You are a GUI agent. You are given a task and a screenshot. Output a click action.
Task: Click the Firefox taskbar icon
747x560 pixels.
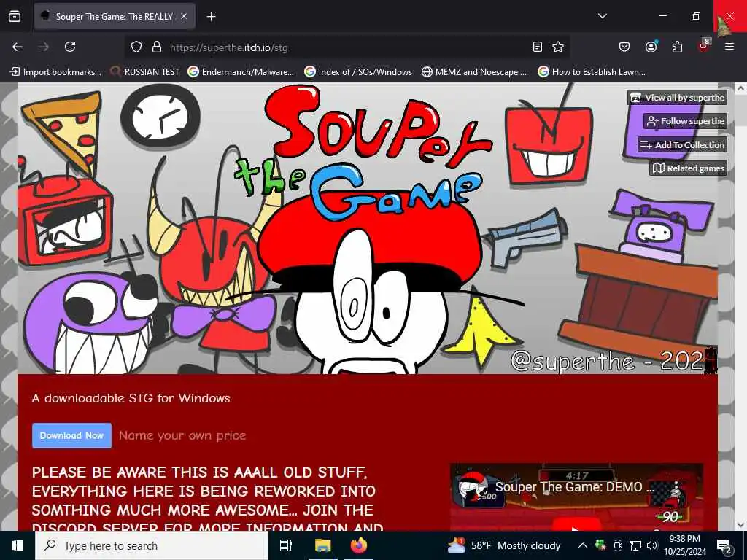(359, 545)
